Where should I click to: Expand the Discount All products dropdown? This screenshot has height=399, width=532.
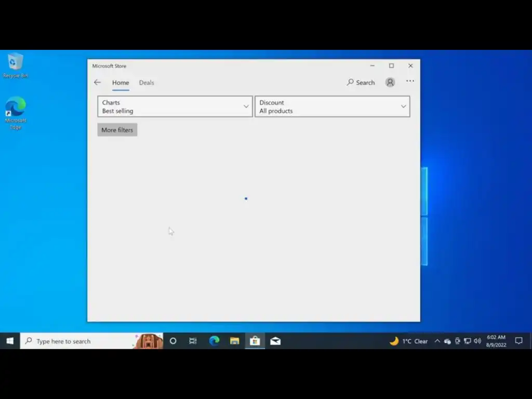(x=332, y=107)
